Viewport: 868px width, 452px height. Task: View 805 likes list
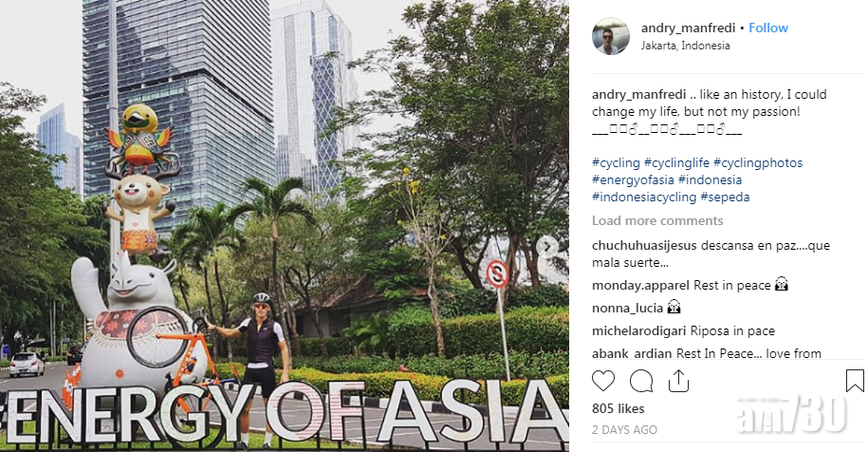tap(618, 408)
